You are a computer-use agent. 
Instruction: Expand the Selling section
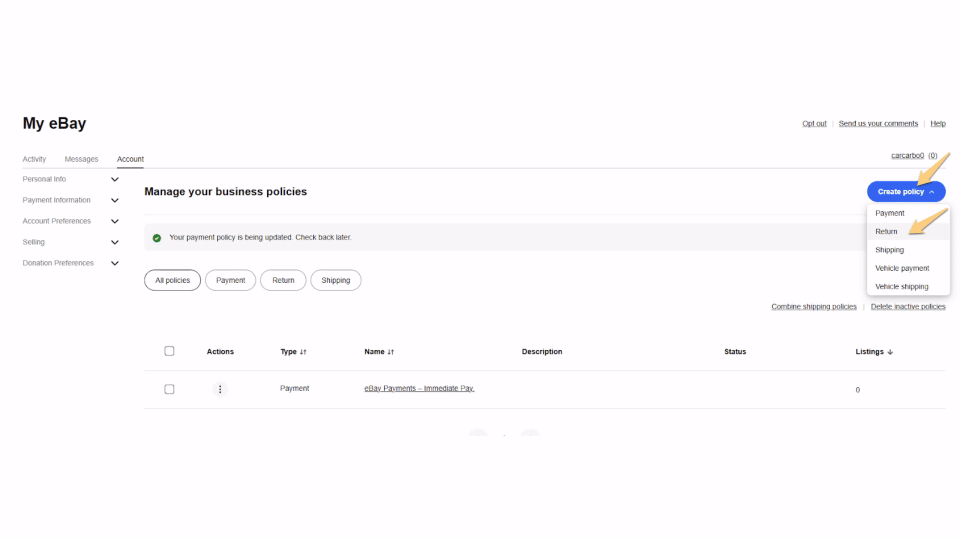[114, 242]
